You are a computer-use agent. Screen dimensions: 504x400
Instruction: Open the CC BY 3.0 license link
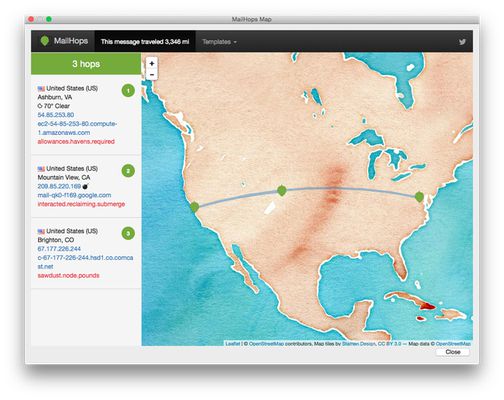389,343
